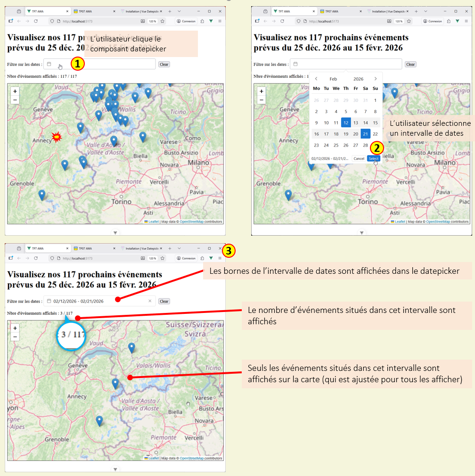This screenshot has height=476, width=475.
Task: Expand tab list chevron in bottom browser window
Action: [x=179, y=248]
